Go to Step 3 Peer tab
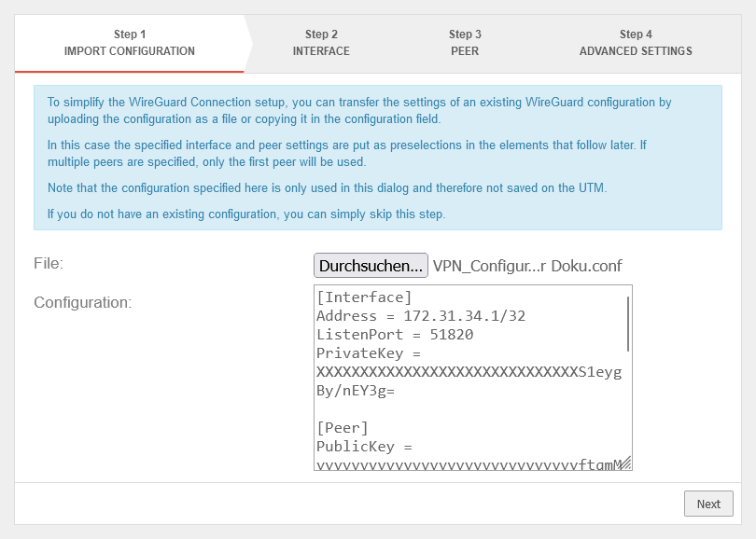Viewport: 756px width, 539px height. coord(465,43)
